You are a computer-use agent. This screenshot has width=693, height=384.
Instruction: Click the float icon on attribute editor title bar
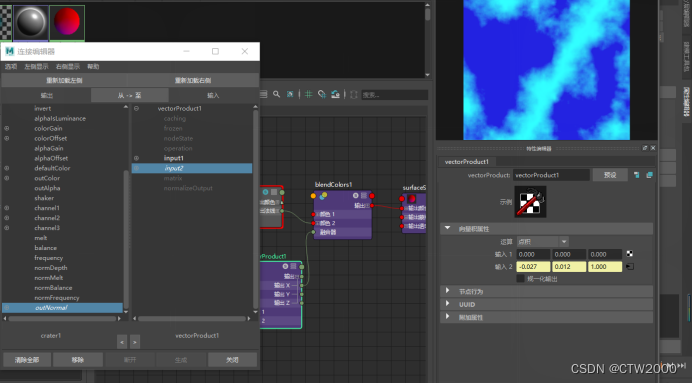click(x=645, y=148)
